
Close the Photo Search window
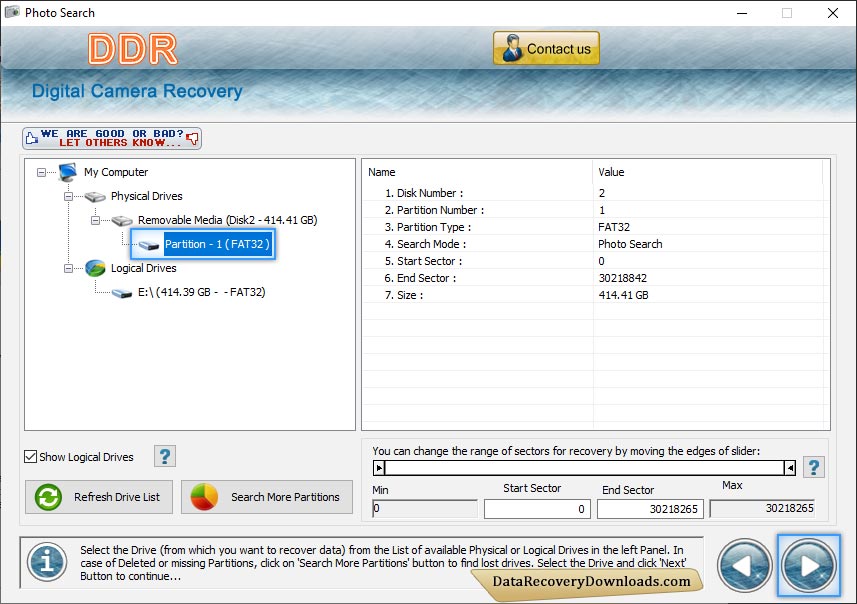click(832, 13)
